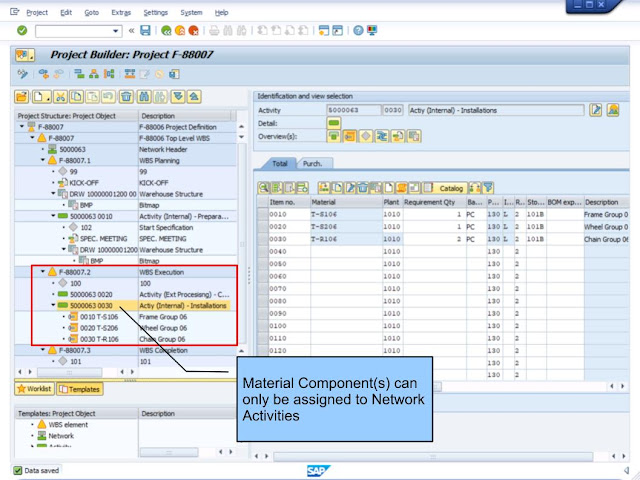Click the red Cancel icon

[193, 31]
